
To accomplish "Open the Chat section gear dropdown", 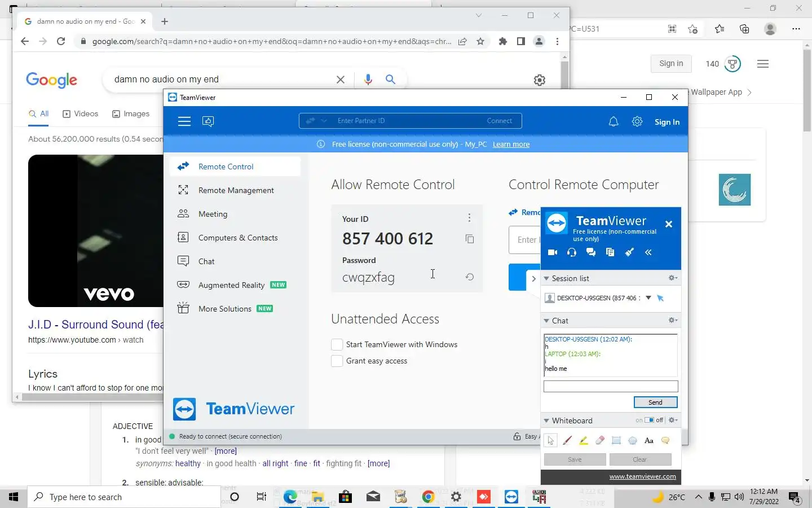I will [673, 320].
